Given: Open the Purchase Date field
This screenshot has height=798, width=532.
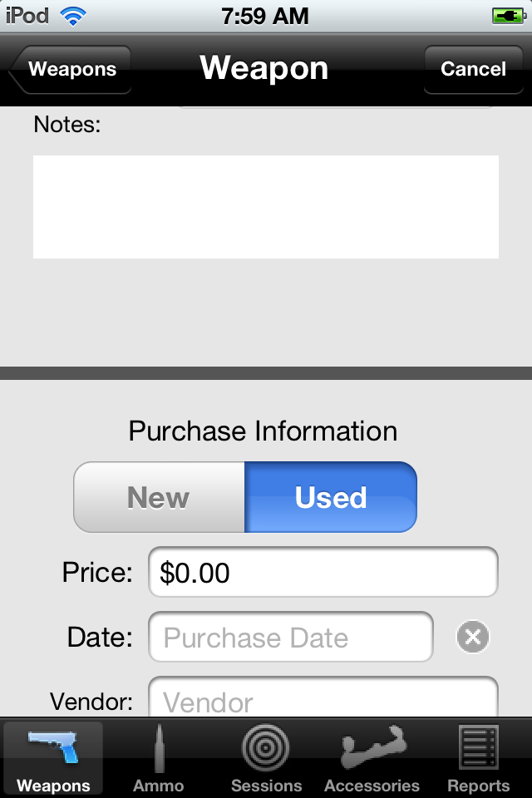Looking at the screenshot, I should click(290, 637).
